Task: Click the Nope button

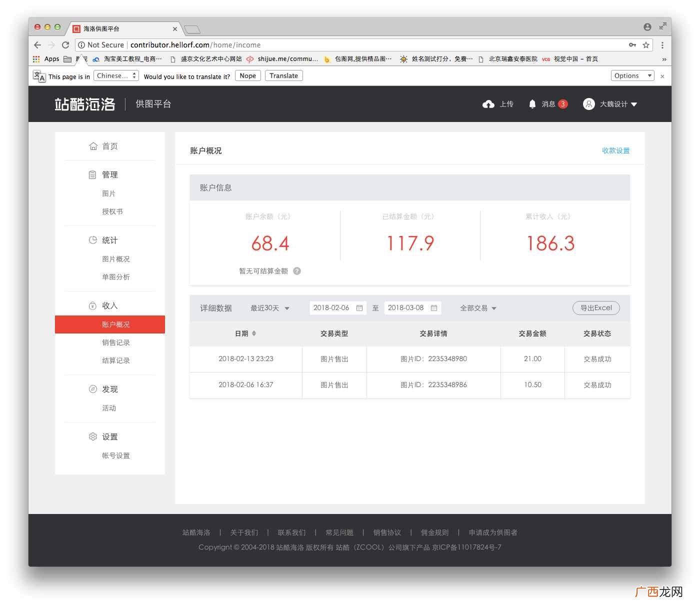Action: point(248,75)
